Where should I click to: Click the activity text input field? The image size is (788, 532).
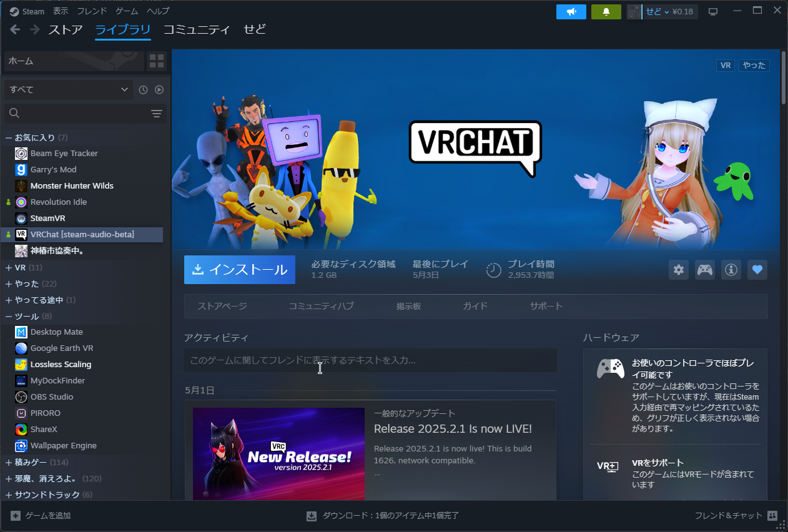point(370,360)
